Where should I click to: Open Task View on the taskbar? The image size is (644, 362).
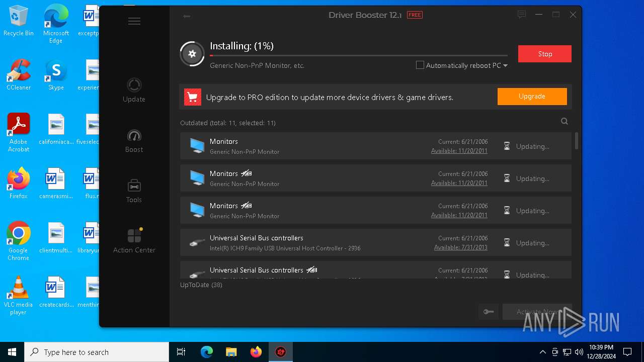point(181,352)
